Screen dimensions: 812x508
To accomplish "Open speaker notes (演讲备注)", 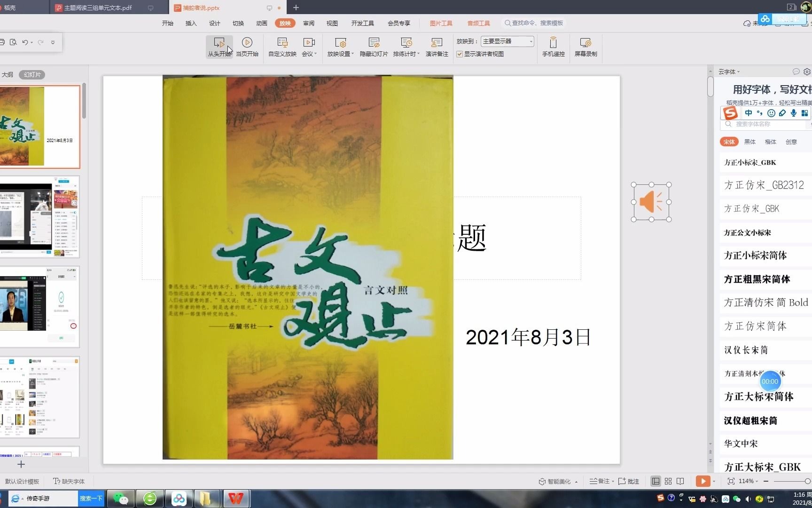I will 437,47.
